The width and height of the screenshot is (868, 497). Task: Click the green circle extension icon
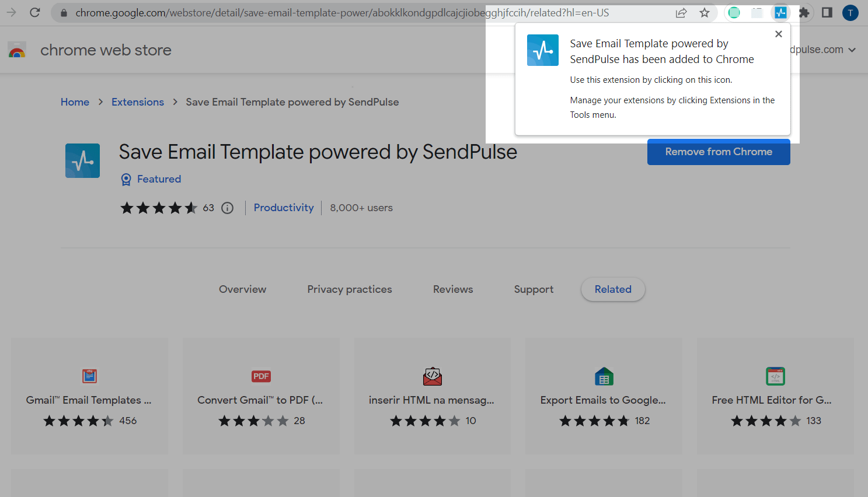click(734, 12)
